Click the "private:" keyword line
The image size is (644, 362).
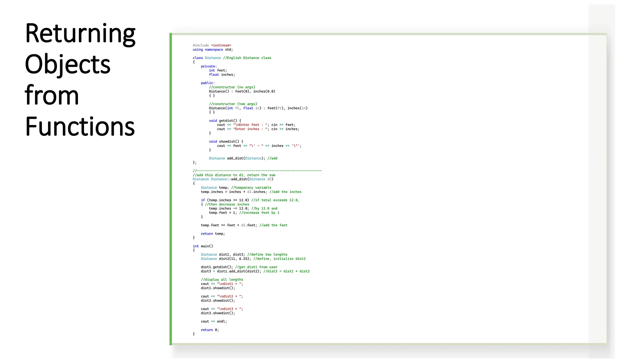[209, 66]
